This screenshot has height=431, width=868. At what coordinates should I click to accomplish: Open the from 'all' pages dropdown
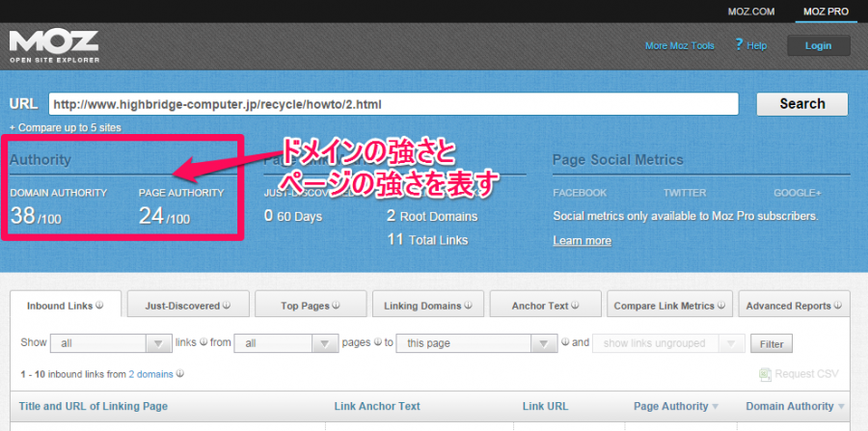click(286, 343)
